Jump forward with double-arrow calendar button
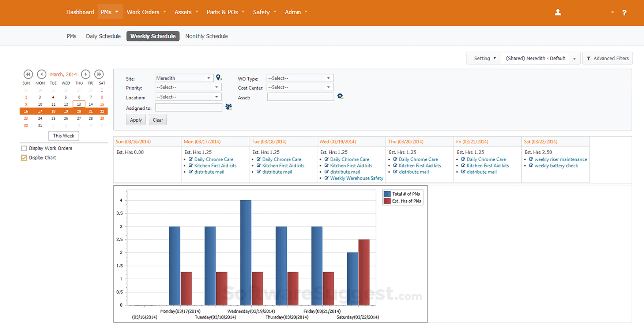This screenshot has height=329, width=644. (x=99, y=74)
